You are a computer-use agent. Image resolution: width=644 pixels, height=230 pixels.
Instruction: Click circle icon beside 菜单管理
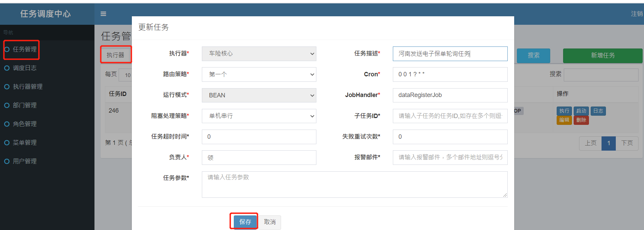(7, 143)
